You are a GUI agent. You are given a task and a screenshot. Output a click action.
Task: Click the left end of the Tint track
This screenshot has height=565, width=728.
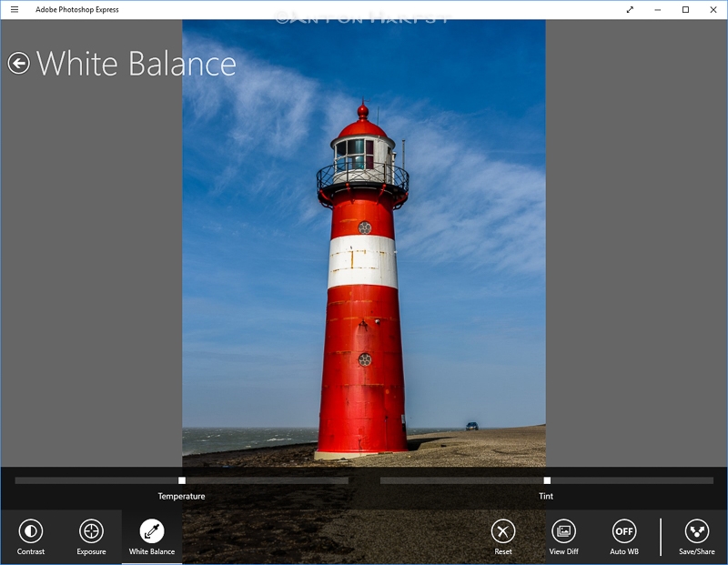pos(383,480)
